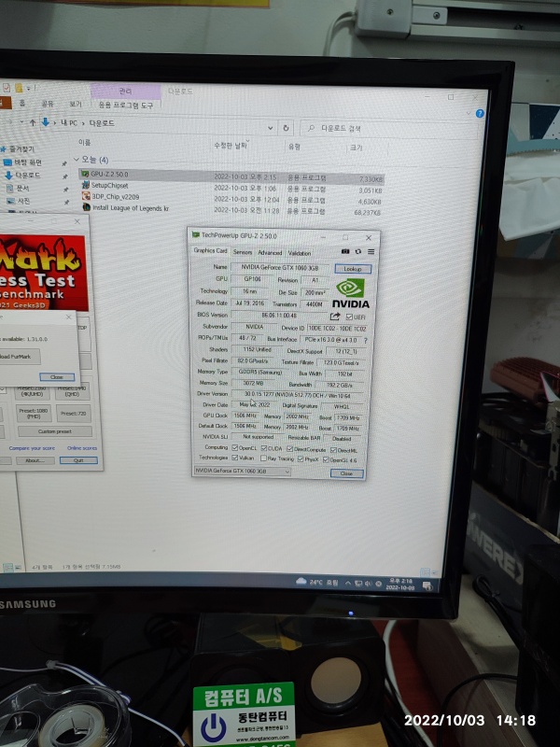Toggle the Vulkan checkbox
Screen dimensions: 560x747
point(235,458)
